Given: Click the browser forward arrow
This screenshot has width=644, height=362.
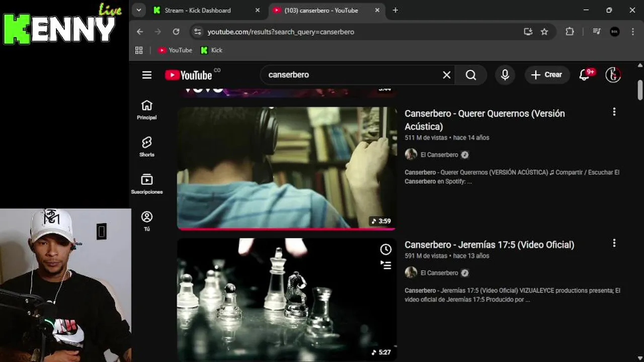Looking at the screenshot, I should click(158, 32).
